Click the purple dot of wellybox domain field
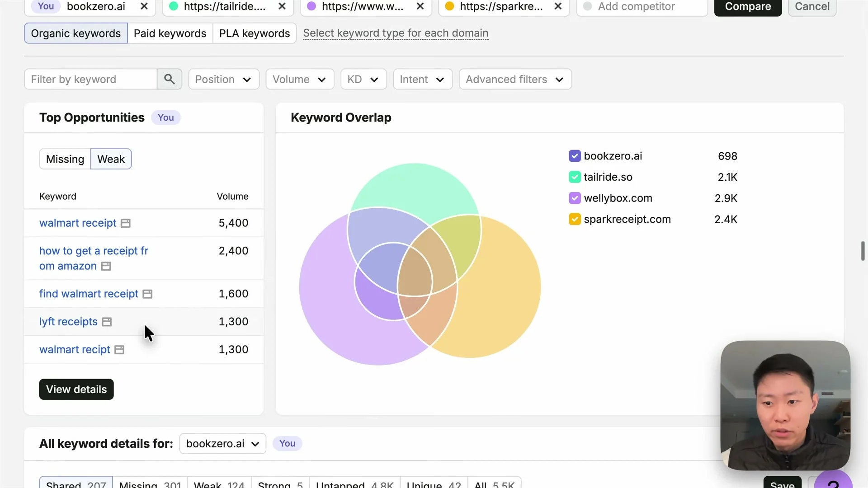The width and height of the screenshot is (868, 488). [311, 6]
